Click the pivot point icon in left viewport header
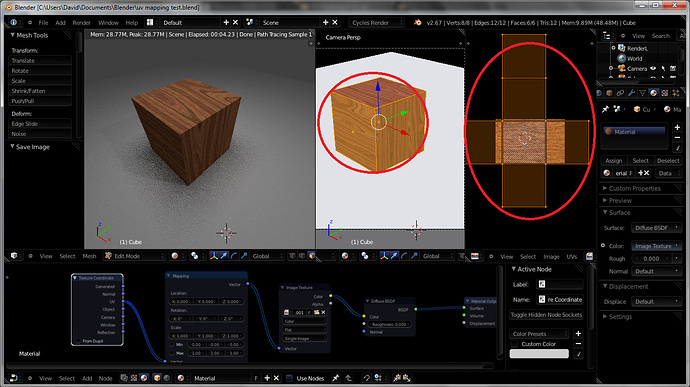Screen dimensions: 690x387 194,256
